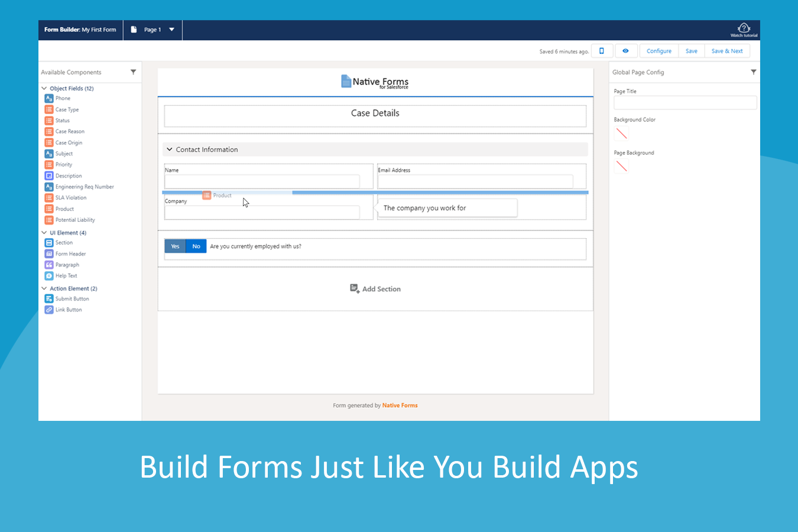Screen dimensions: 798x532
Task: Select 'Form Header' label
Action: pos(70,254)
